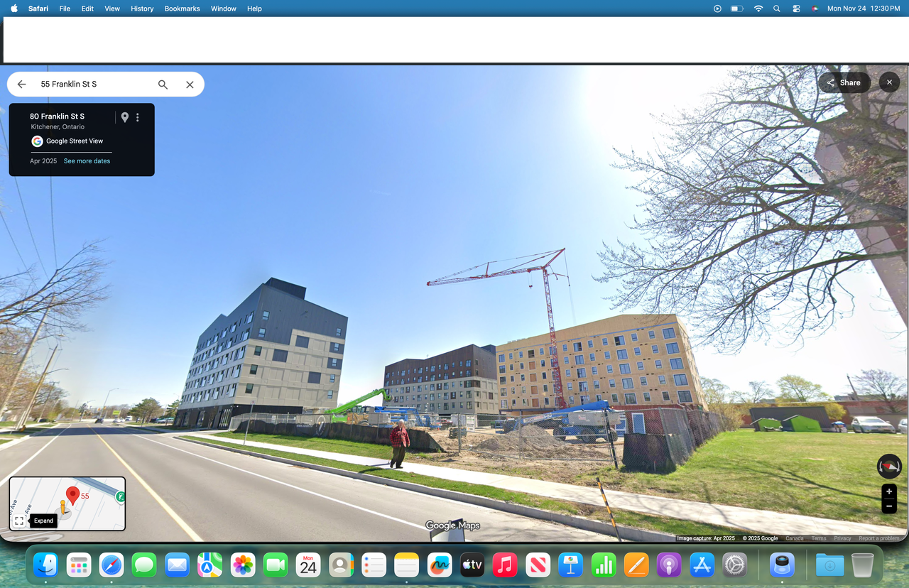
Task: Click the compass to reset orientation
Action: (889, 466)
